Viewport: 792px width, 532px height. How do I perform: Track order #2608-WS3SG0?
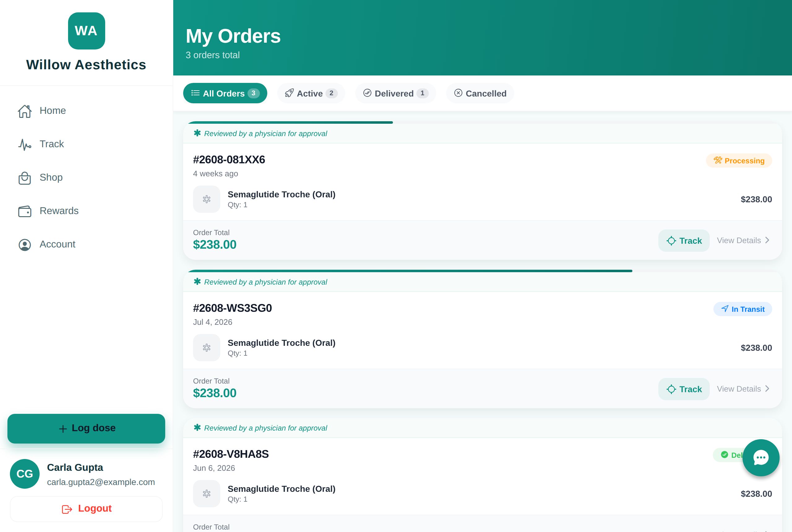click(x=684, y=389)
